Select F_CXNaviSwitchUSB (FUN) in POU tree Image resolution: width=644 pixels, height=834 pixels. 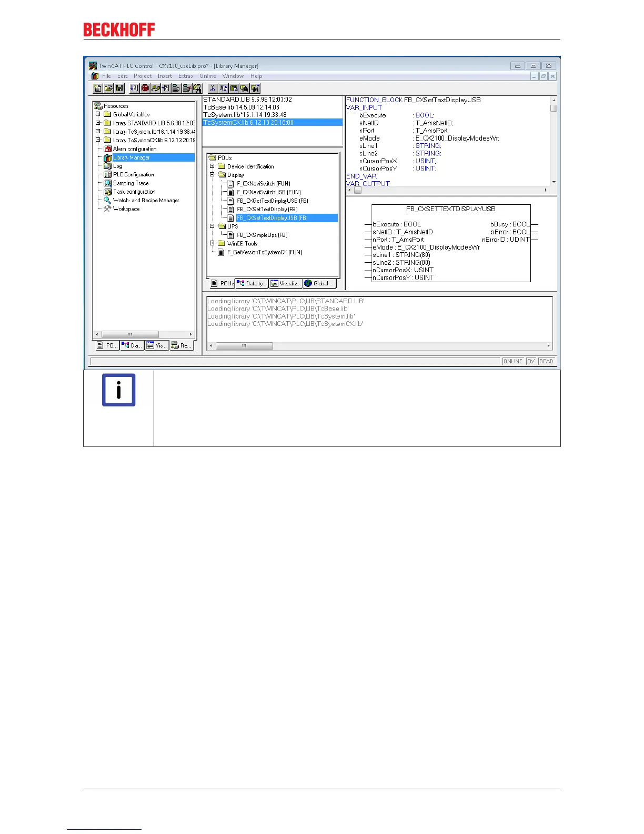(268, 192)
